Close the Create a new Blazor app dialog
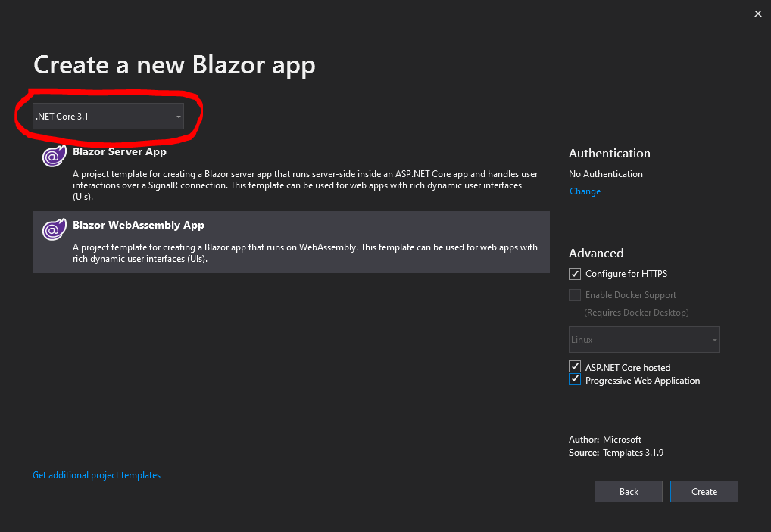 (757, 14)
